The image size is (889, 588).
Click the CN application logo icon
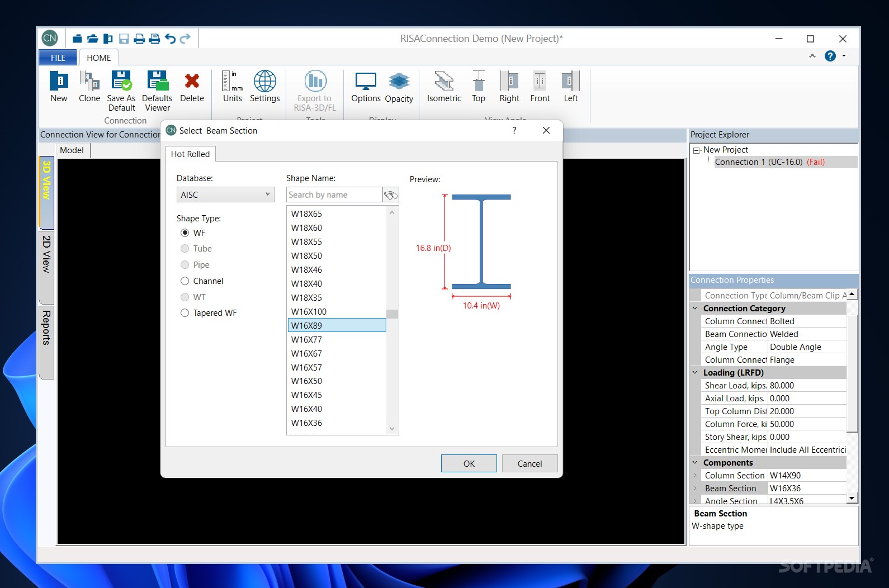[x=50, y=38]
